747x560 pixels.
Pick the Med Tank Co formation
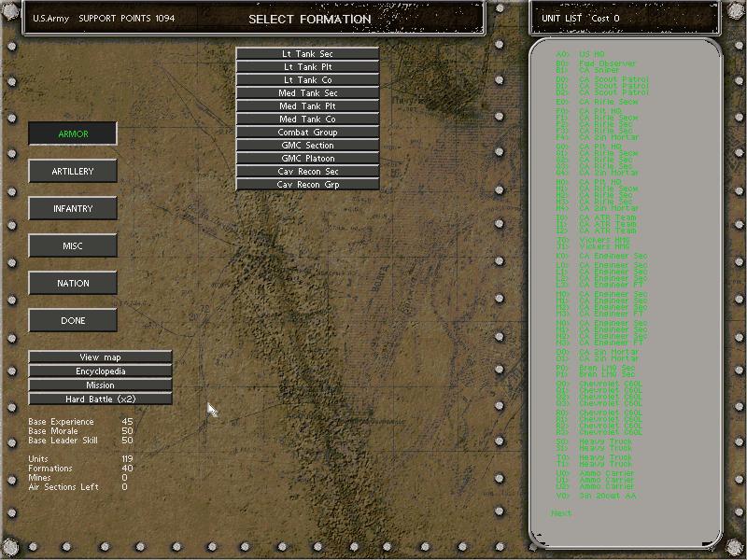click(307, 119)
